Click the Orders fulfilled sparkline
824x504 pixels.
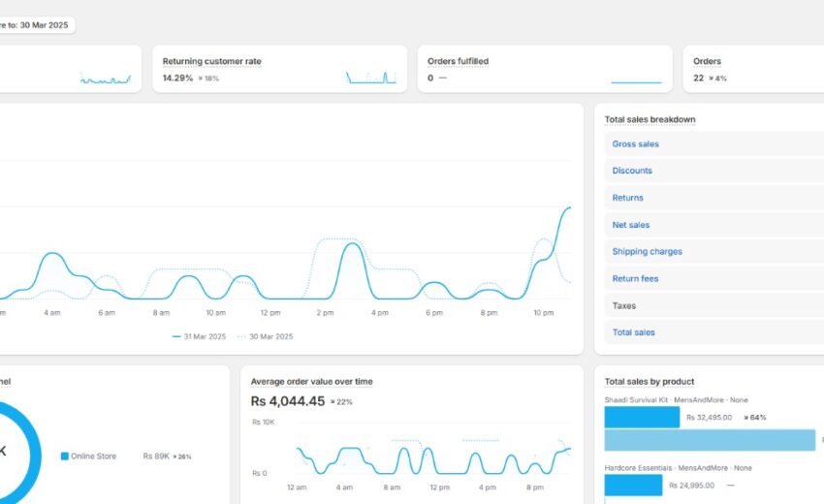click(x=636, y=82)
